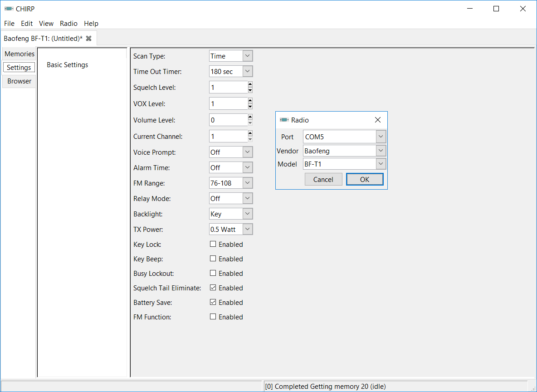Image resolution: width=537 pixels, height=392 pixels.
Task: Expand the Alarm Time dropdown
Action: point(248,167)
